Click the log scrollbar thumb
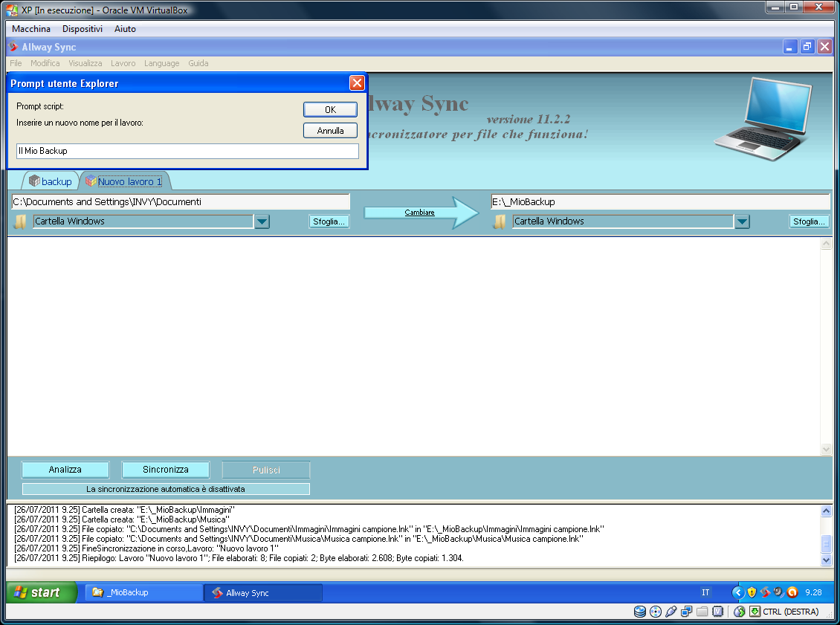The height and width of the screenshot is (625, 840). tap(826, 544)
